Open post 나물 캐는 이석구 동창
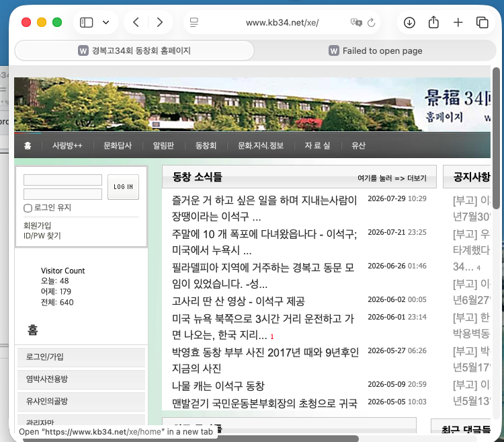The image size is (504, 442). (x=218, y=385)
